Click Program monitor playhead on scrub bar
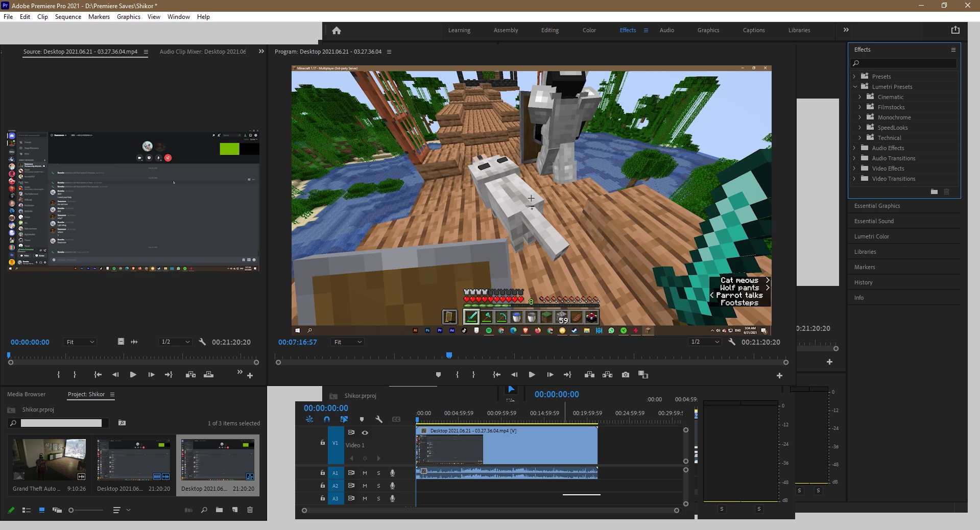The height and width of the screenshot is (530, 980). 449,355
